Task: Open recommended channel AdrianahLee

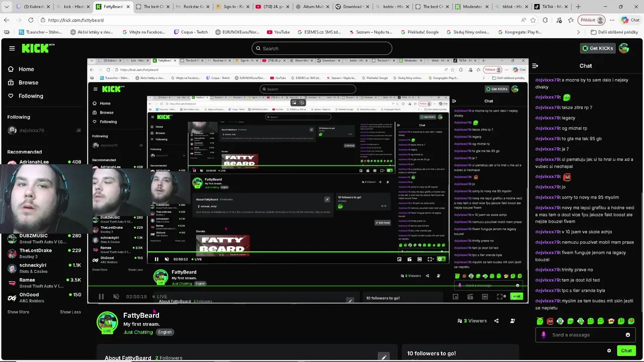Action: 44,162
